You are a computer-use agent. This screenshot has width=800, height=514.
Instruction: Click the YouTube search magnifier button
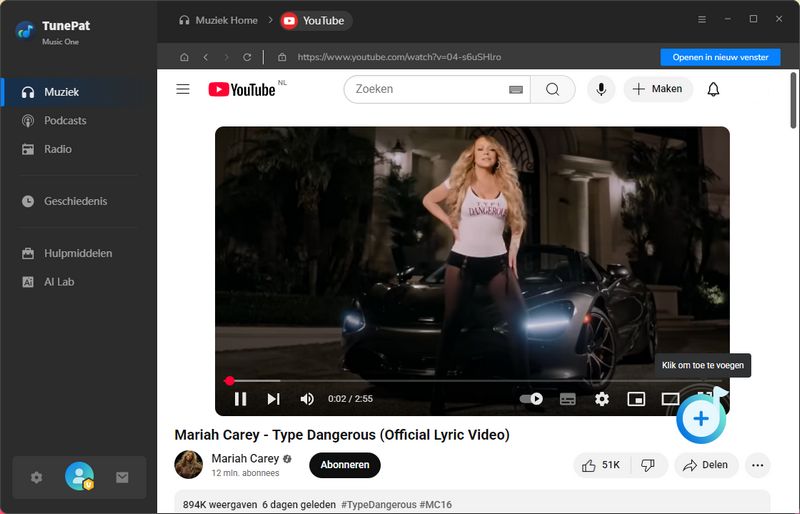[x=553, y=89]
